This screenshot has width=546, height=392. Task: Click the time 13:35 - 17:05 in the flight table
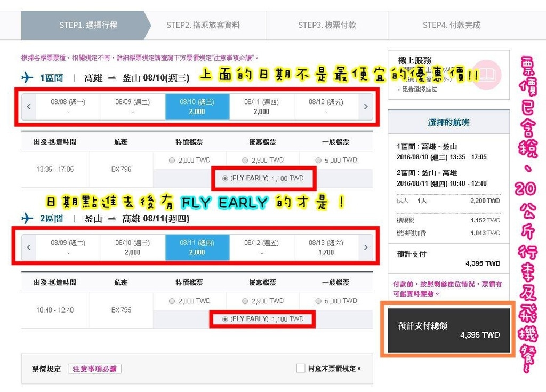55,170
